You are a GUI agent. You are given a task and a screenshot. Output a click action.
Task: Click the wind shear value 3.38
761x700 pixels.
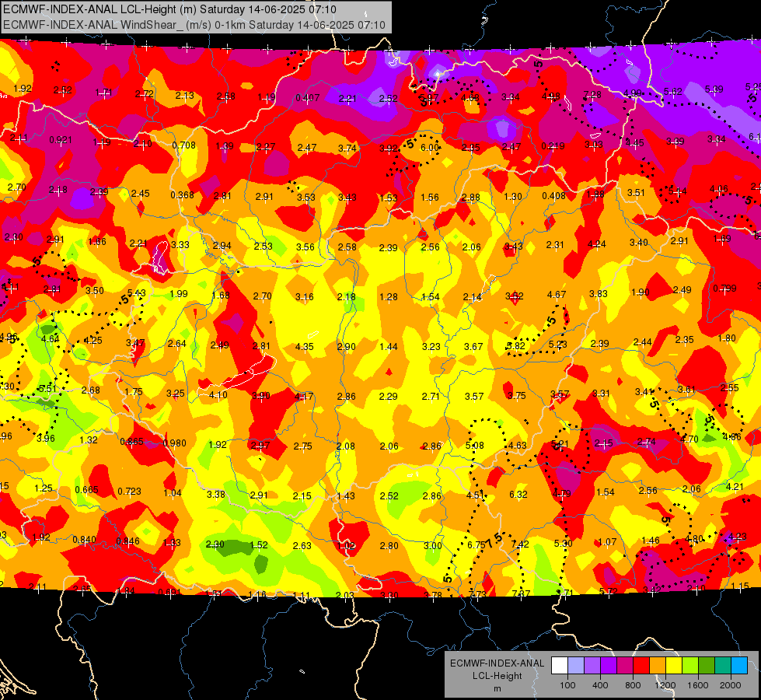[215, 494]
